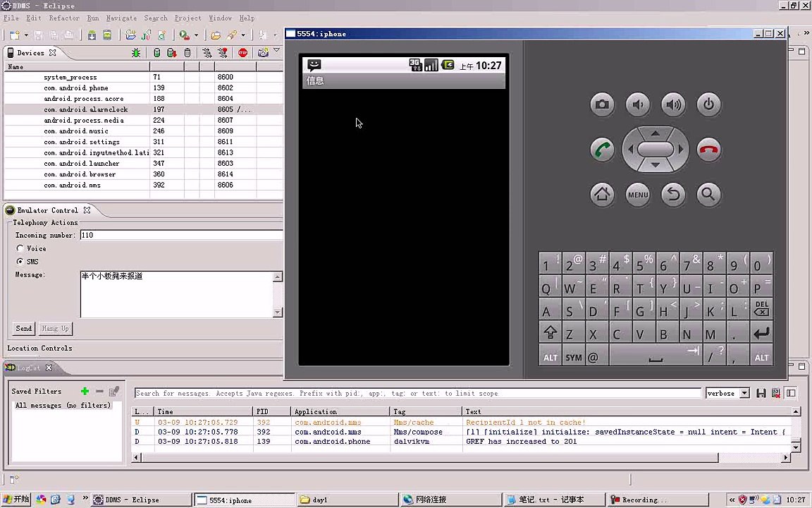Screen dimensions: 812x508
Task: Click emulator volume up button
Action: pyautogui.click(x=673, y=104)
